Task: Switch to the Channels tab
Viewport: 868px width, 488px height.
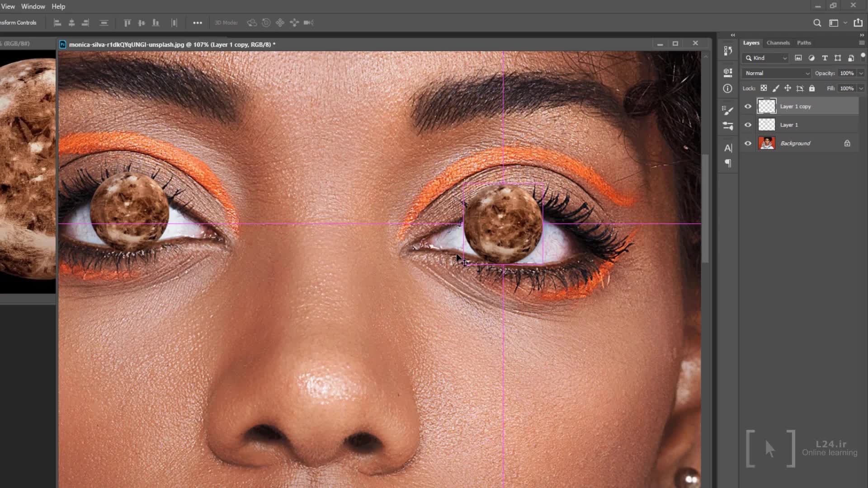Action: click(778, 42)
